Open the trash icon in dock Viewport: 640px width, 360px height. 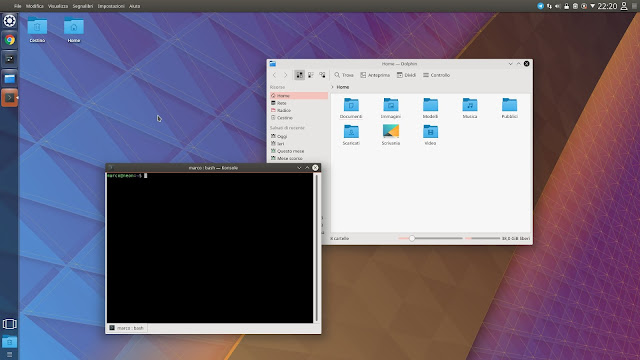coord(9,342)
